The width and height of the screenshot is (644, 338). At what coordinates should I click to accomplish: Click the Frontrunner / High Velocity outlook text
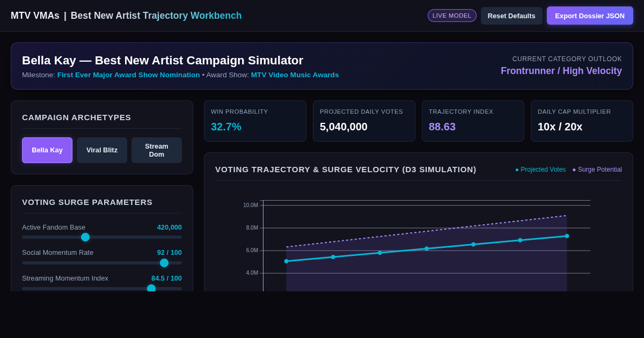561,71
